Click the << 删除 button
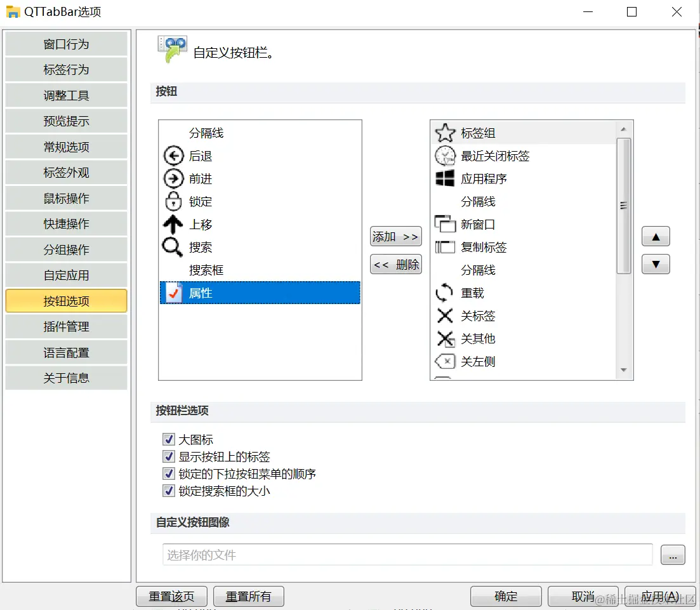Image resolution: width=700 pixels, height=610 pixels. pos(395,264)
